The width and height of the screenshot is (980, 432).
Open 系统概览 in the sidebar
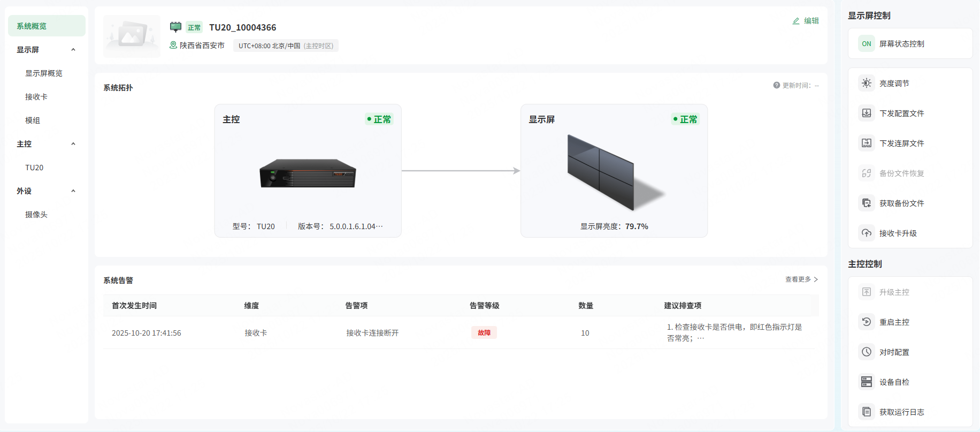tap(32, 26)
